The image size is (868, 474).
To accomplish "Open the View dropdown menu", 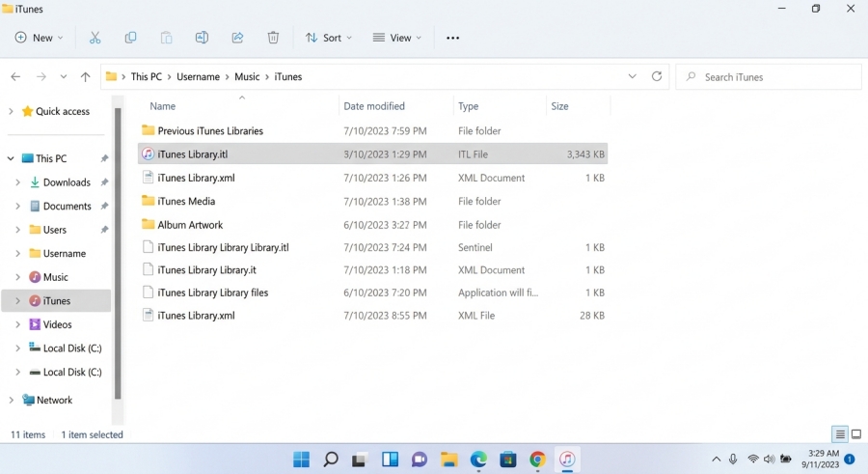I will pyautogui.click(x=397, y=38).
